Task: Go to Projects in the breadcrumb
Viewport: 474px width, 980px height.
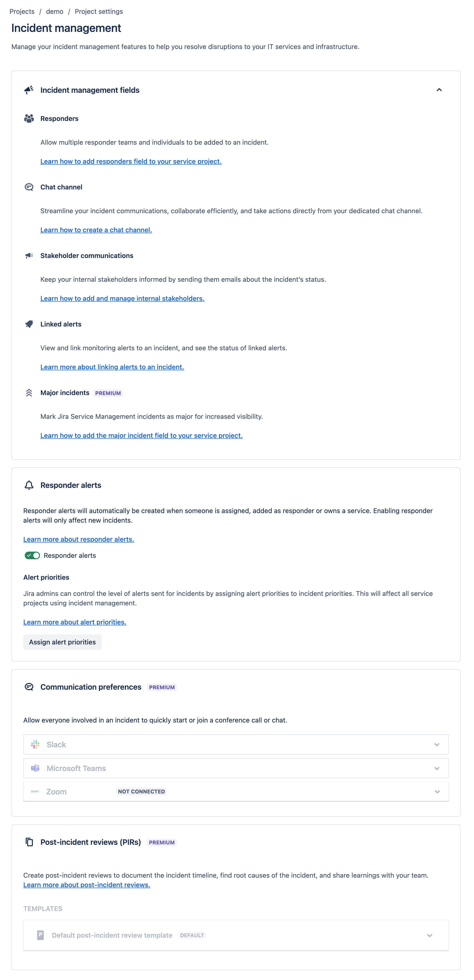Action: pyautogui.click(x=22, y=11)
